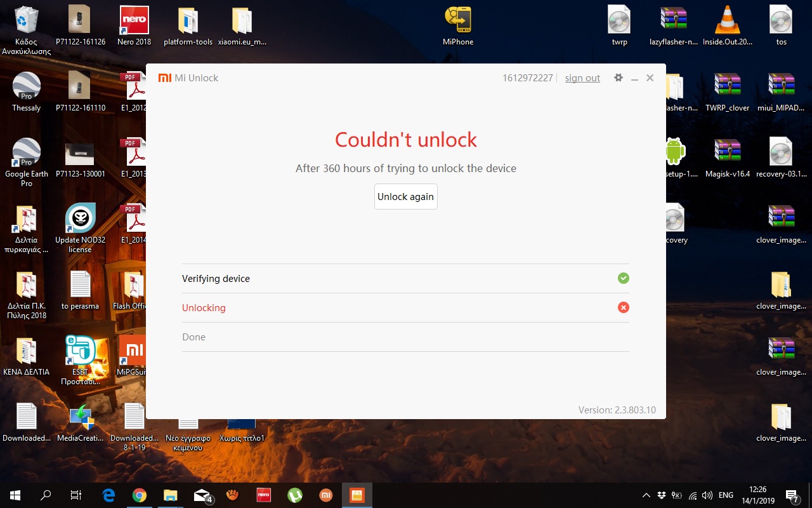The image size is (812, 508).
Task: Select the TWRP_clover archive icon
Action: coord(728,93)
